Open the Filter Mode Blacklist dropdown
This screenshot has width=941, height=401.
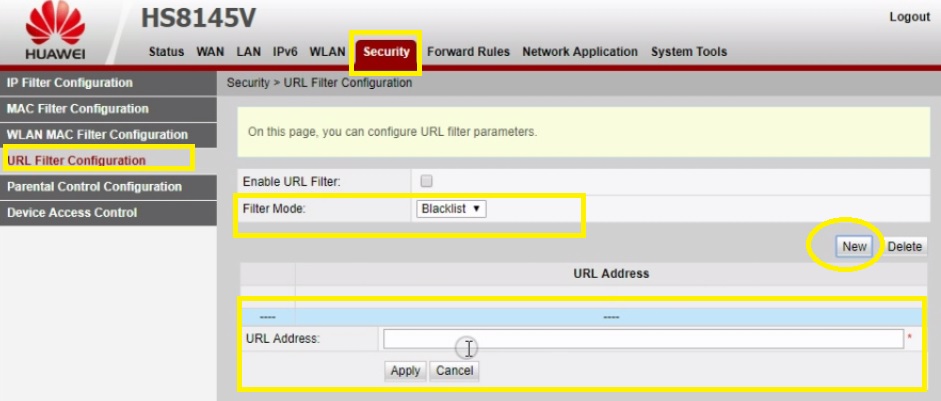[x=451, y=209]
